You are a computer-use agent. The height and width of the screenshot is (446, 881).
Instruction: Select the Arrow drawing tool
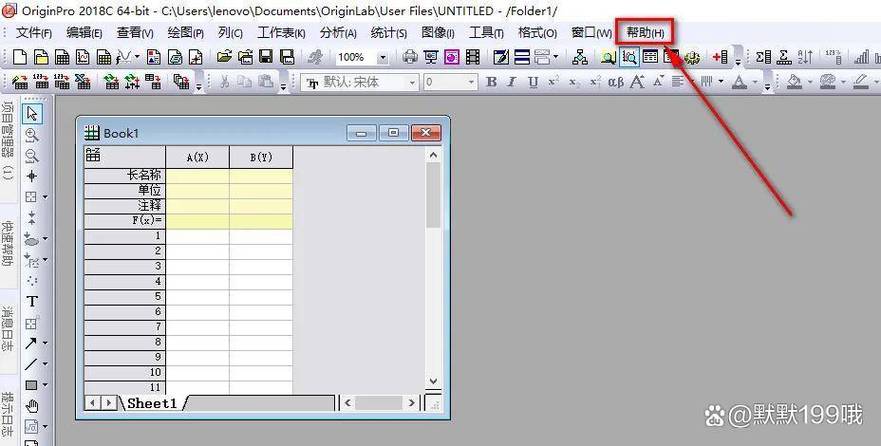pos(31,343)
